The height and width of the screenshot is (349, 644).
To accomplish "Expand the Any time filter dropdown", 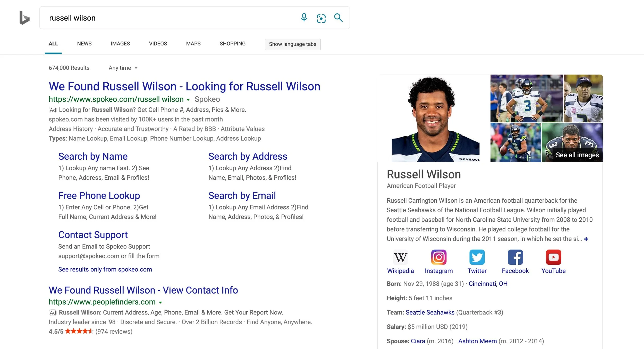I will click(x=123, y=68).
